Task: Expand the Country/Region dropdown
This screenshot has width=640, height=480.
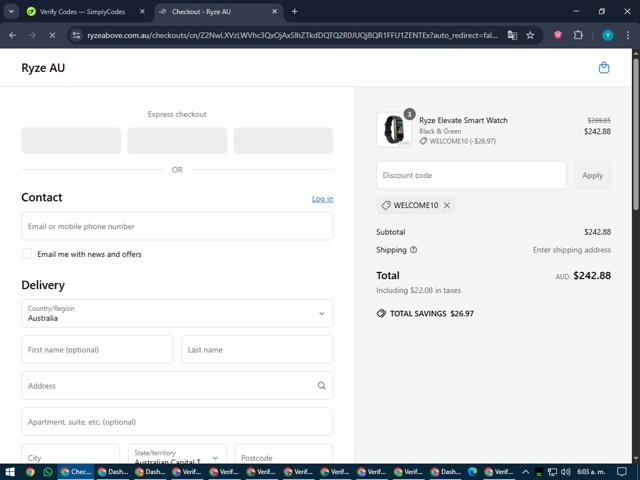Action: tap(177, 313)
